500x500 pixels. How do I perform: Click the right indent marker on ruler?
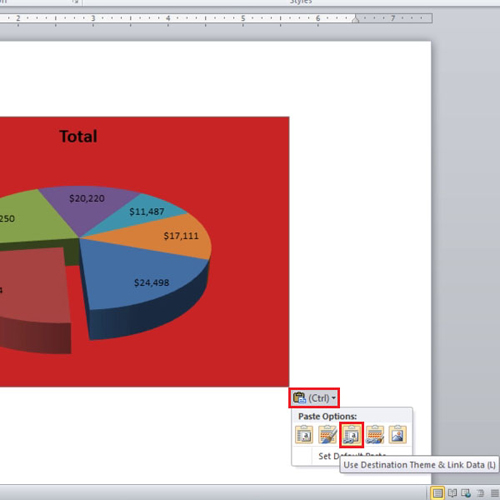[356, 19]
